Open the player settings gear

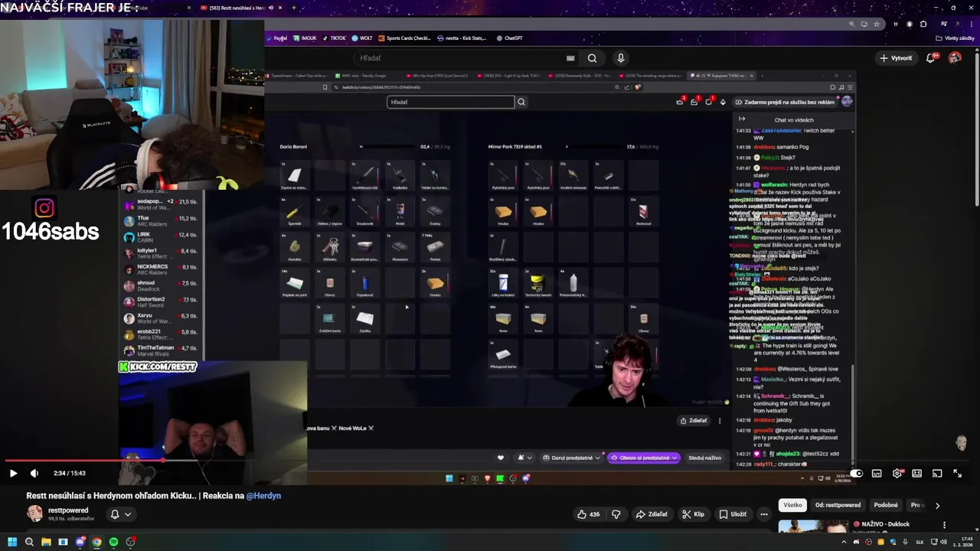pyautogui.click(x=897, y=474)
